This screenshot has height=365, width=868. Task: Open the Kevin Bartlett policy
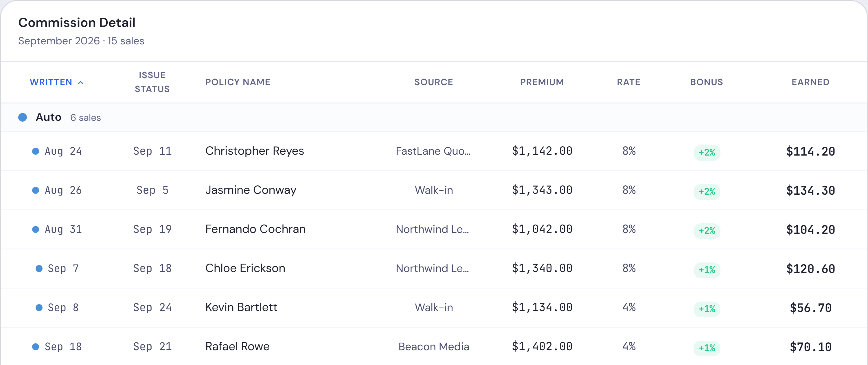[x=241, y=307]
